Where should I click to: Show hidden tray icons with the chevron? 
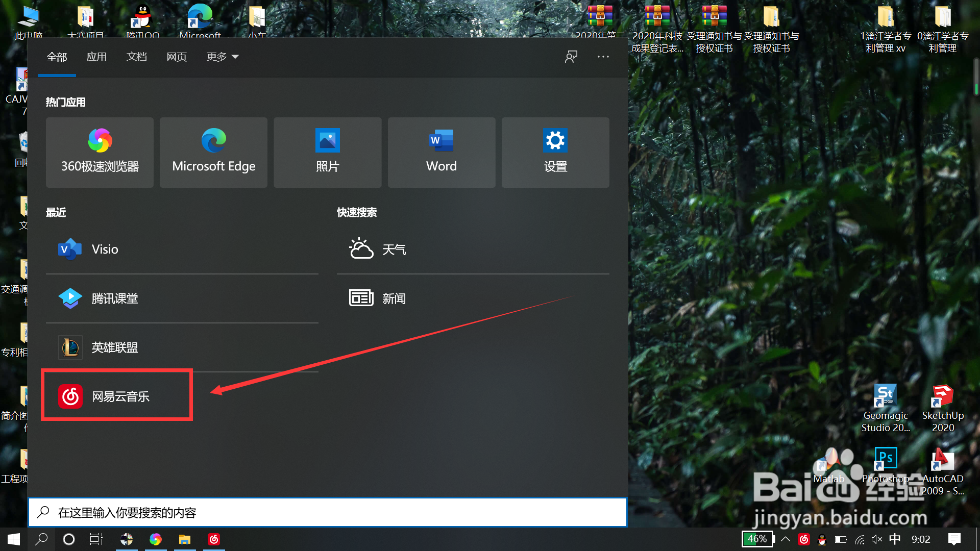coord(786,539)
